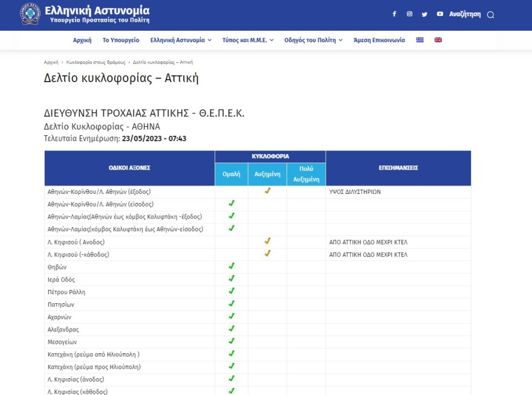Screen dimensions: 532x395
Task: Click the green checkmark for Θηβών
Action: click(x=230, y=266)
